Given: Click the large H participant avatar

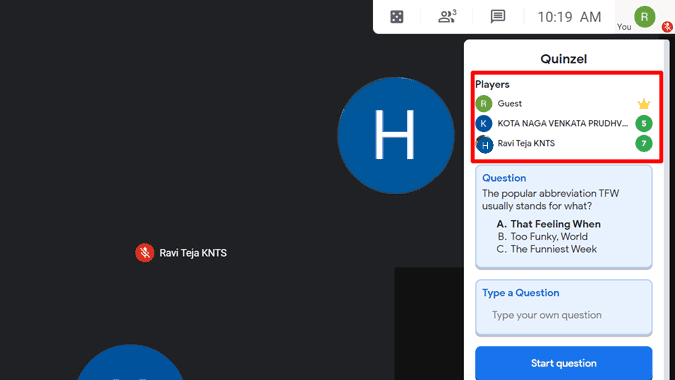Looking at the screenshot, I should 396,135.
